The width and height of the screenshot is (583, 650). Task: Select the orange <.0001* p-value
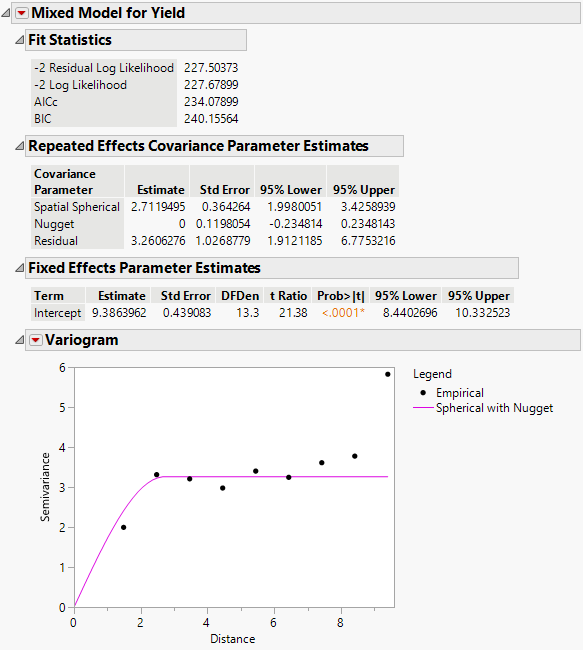point(343,313)
